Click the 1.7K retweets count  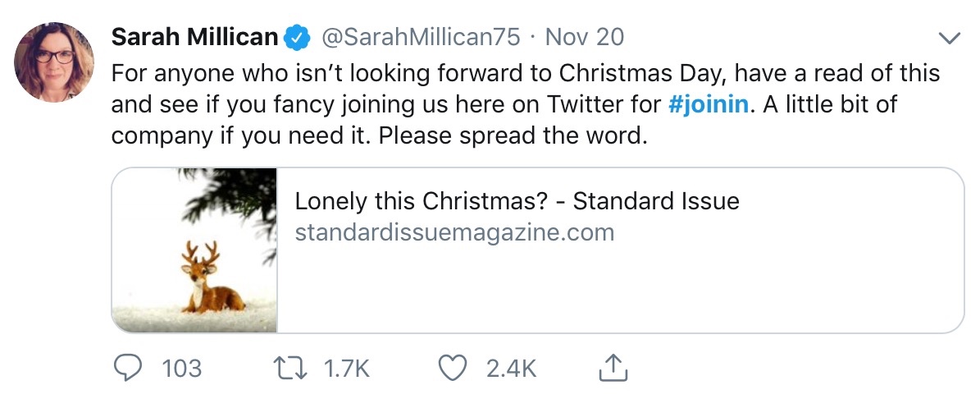click(347, 369)
